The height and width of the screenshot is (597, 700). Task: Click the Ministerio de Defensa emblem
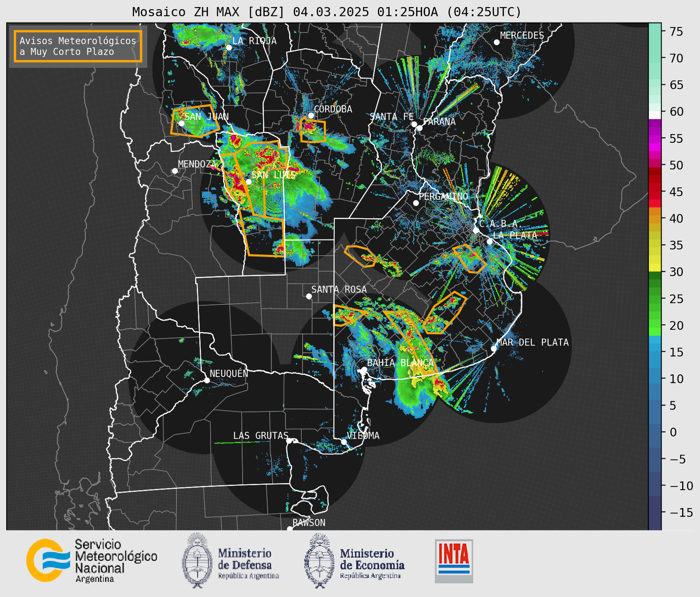pyautogui.click(x=197, y=560)
